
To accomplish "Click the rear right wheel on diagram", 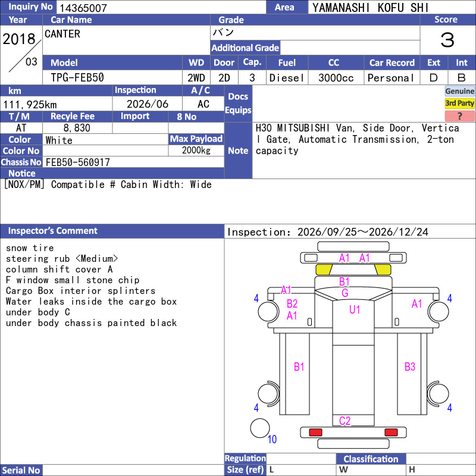I will click(x=438, y=394).
